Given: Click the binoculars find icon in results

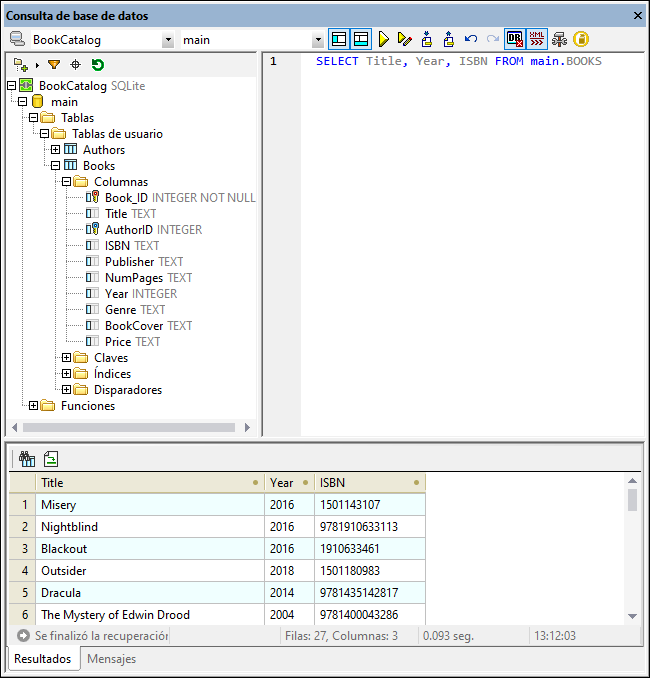Looking at the screenshot, I should 26,459.
